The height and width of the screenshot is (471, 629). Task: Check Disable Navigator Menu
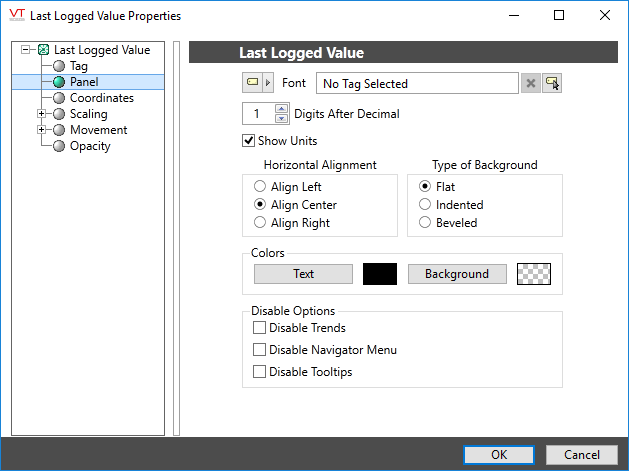(260, 350)
